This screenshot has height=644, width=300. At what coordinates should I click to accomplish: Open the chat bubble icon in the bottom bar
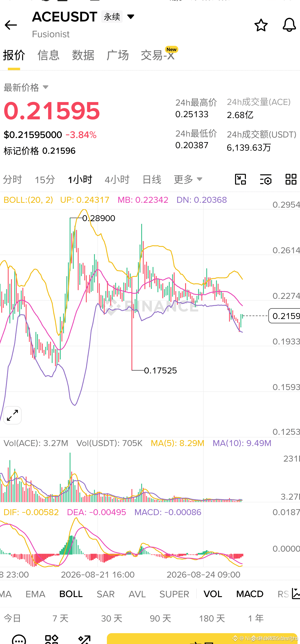click(x=19, y=640)
